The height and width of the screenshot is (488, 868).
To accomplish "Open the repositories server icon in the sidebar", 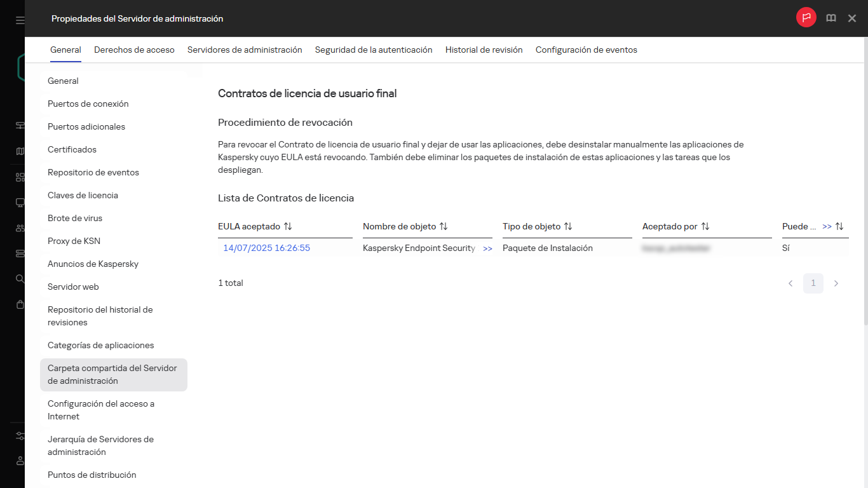I will pyautogui.click(x=19, y=253).
